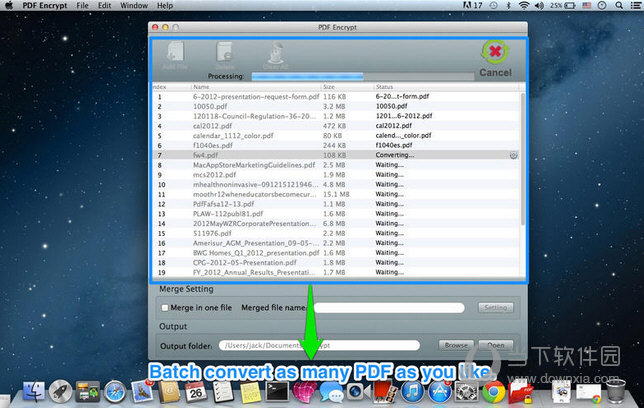
Task: Select row 511976.pdf
Action: [x=336, y=233]
